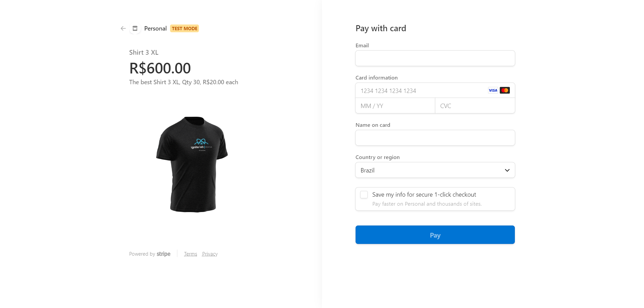The width and height of the screenshot is (644, 308).
Task: Enable Save my info for 1-click checkout
Action: [x=364, y=194]
